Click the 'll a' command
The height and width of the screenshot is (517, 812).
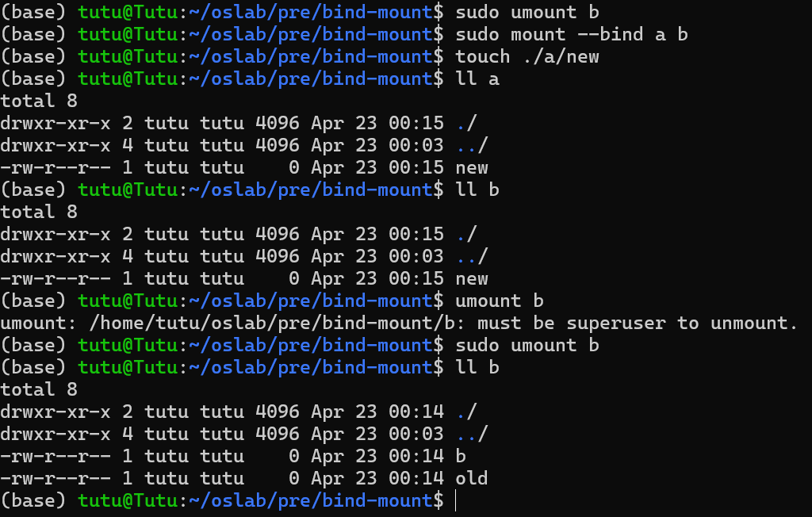coord(477,79)
